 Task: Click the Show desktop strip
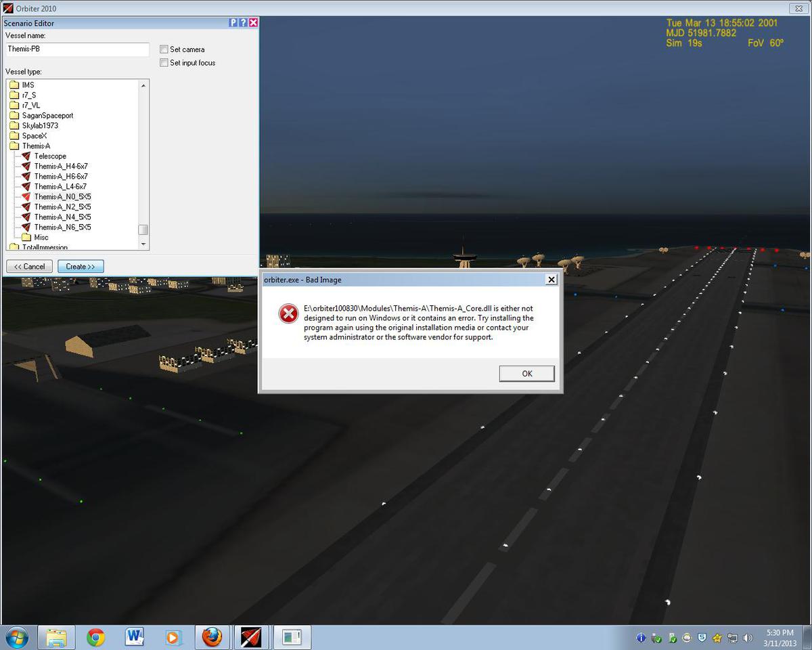pyautogui.click(x=807, y=638)
